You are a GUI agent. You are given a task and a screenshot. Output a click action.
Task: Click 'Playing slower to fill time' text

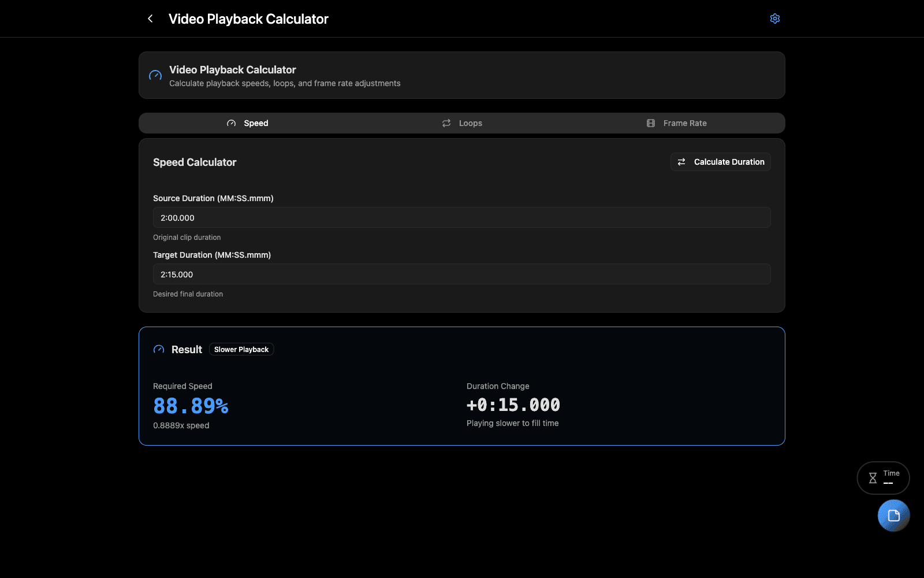(513, 423)
